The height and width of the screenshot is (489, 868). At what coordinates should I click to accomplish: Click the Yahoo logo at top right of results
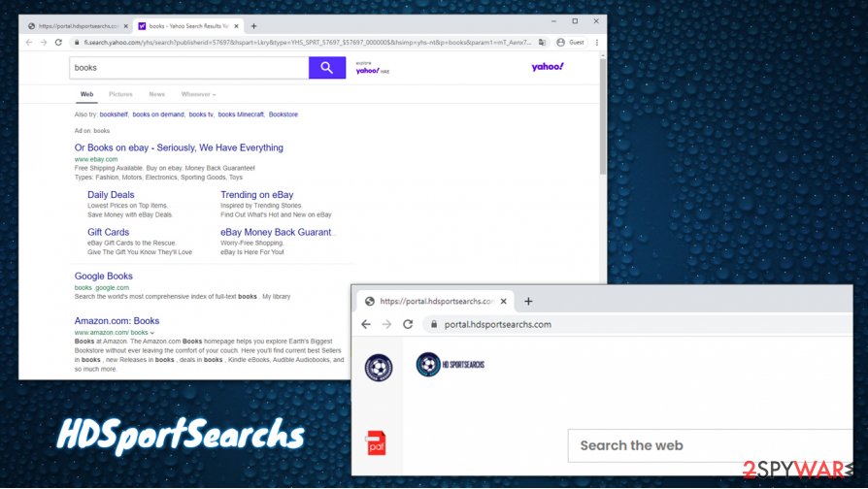548,67
